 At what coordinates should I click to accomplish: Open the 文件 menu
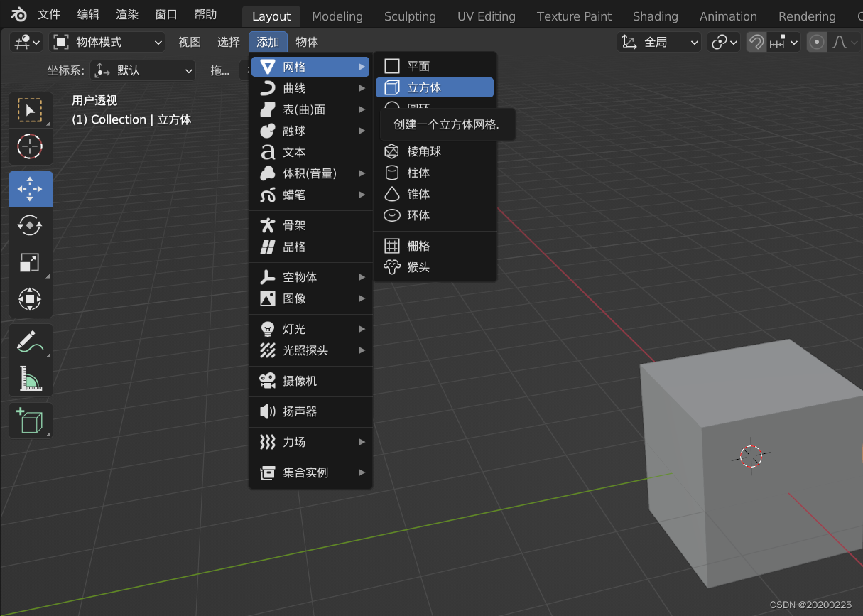[49, 14]
